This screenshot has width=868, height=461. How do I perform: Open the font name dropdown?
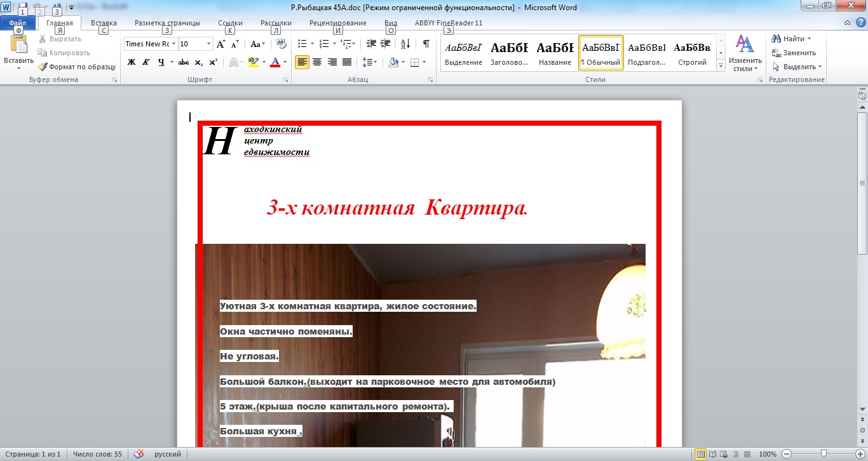(x=174, y=44)
